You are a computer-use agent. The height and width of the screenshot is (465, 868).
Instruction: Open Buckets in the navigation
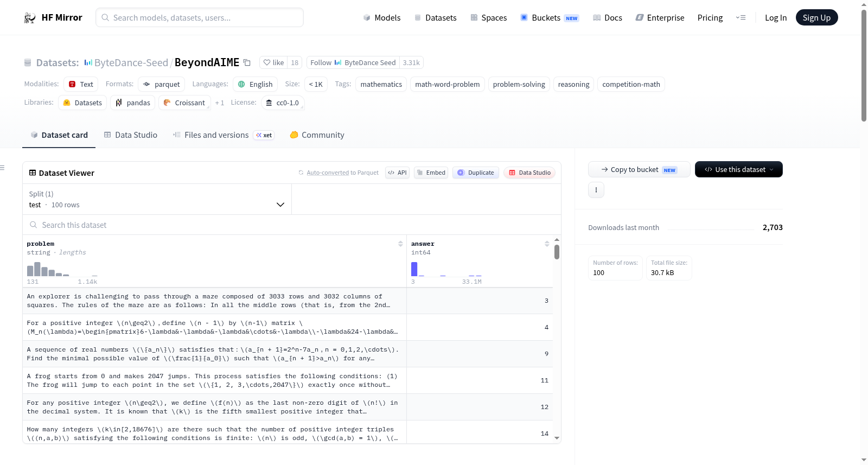(550, 18)
